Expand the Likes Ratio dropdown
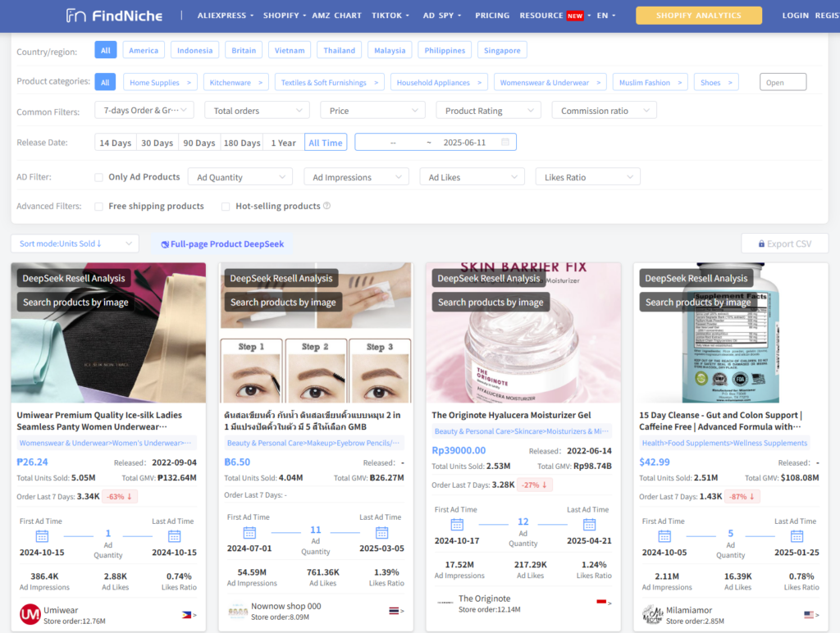This screenshot has height=633, width=840. pyautogui.click(x=587, y=177)
